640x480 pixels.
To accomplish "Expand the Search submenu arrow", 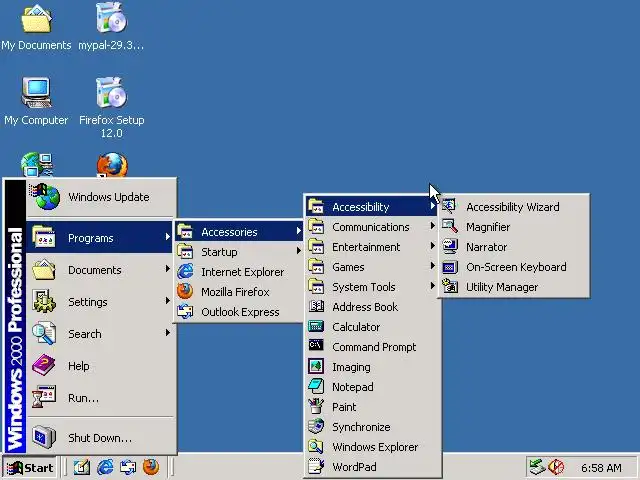I will 167,333.
